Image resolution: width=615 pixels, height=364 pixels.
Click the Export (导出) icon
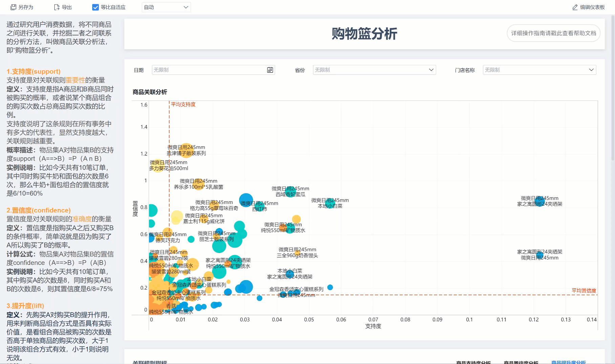(56, 7)
